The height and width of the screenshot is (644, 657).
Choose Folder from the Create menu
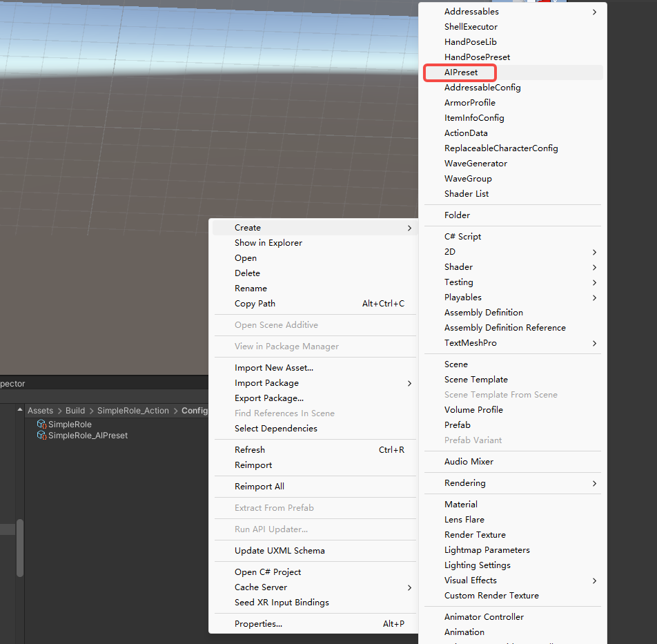point(457,215)
